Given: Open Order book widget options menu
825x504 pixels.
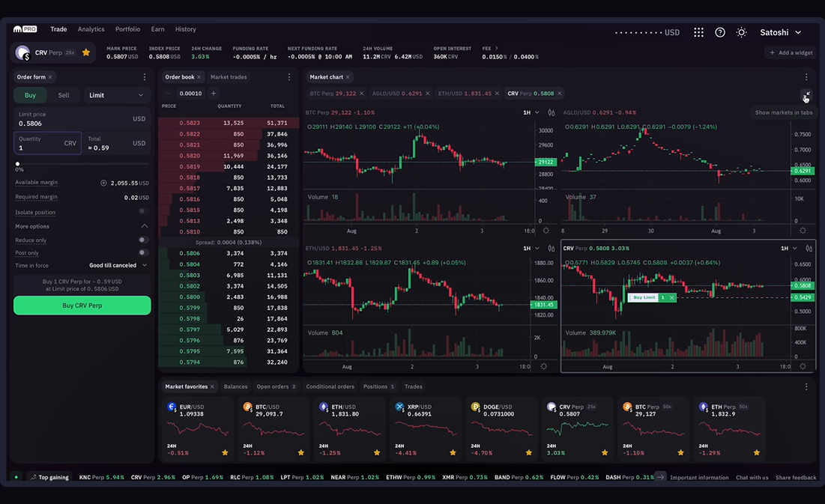Looking at the screenshot, I should pyautogui.click(x=288, y=77).
